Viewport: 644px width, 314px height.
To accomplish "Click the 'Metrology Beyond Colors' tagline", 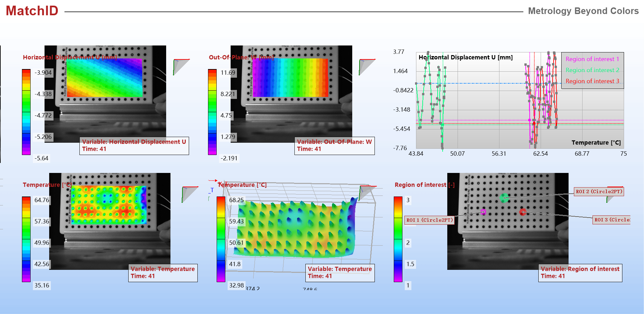I will point(583,11).
